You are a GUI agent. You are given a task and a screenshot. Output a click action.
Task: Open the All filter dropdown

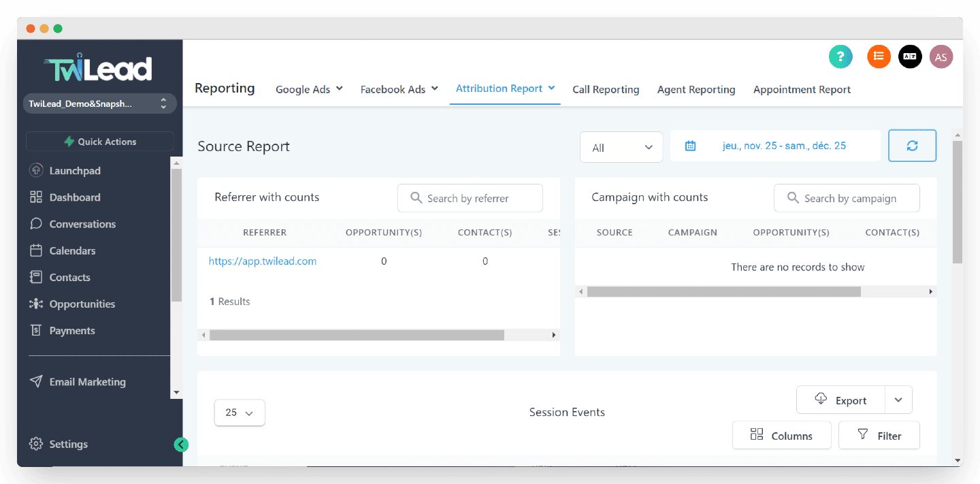pyautogui.click(x=621, y=147)
